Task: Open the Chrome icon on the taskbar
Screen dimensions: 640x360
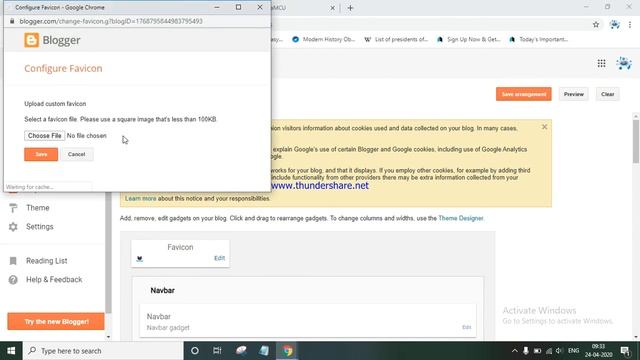Action: coord(288,351)
